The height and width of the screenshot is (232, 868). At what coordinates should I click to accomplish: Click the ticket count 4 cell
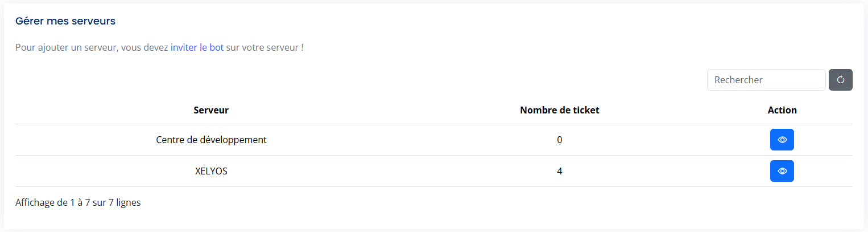tap(560, 171)
